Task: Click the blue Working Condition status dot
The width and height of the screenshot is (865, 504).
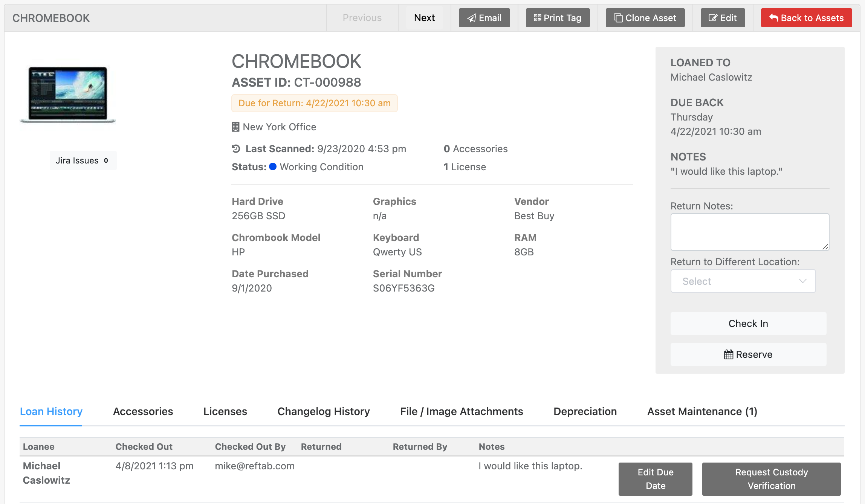Action: pyautogui.click(x=273, y=166)
